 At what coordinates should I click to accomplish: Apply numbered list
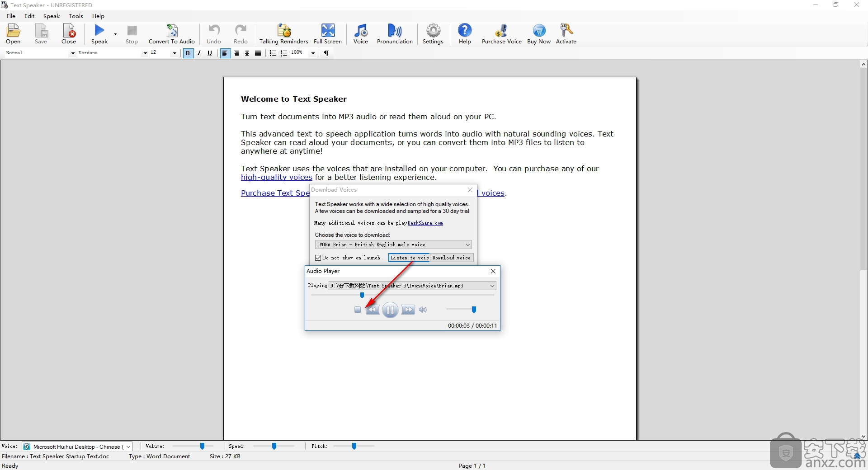(x=284, y=53)
